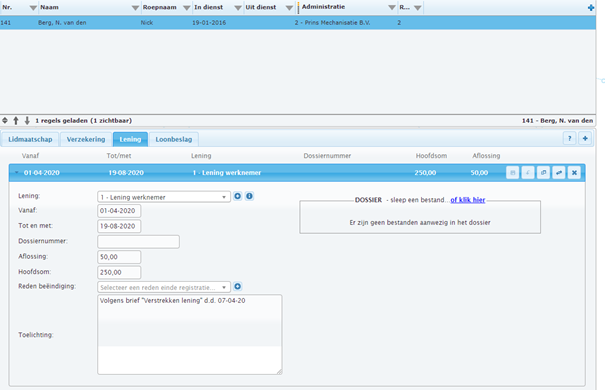Image resolution: width=605 pixels, height=390 pixels.
Task: Click the up/down sort icon in the grid status bar
Action: (x=5, y=120)
